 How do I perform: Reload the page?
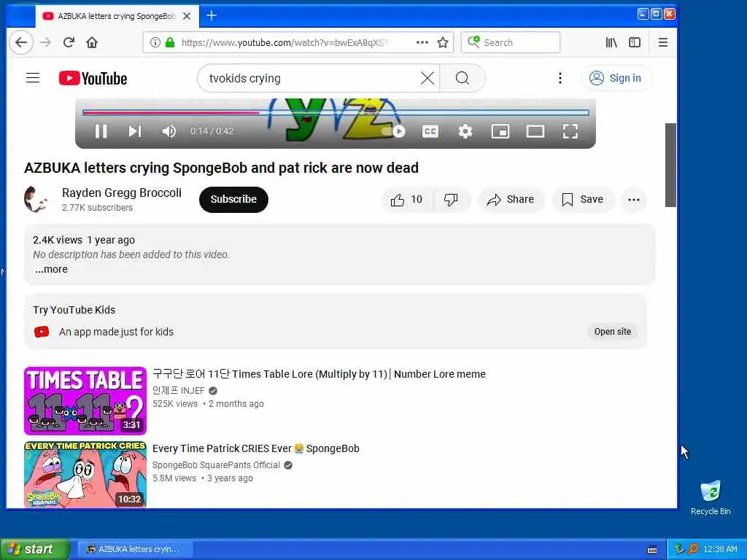coord(69,42)
